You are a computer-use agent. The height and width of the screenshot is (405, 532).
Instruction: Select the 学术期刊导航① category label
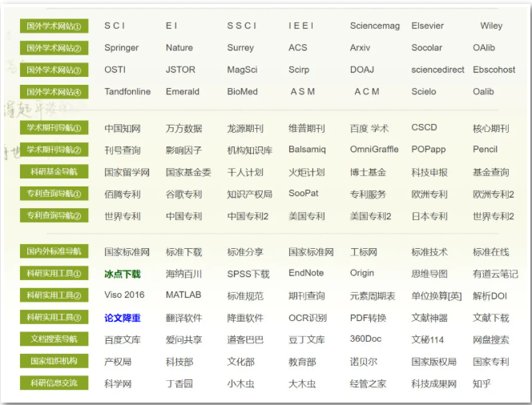pyautogui.click(x=54, y=128)
